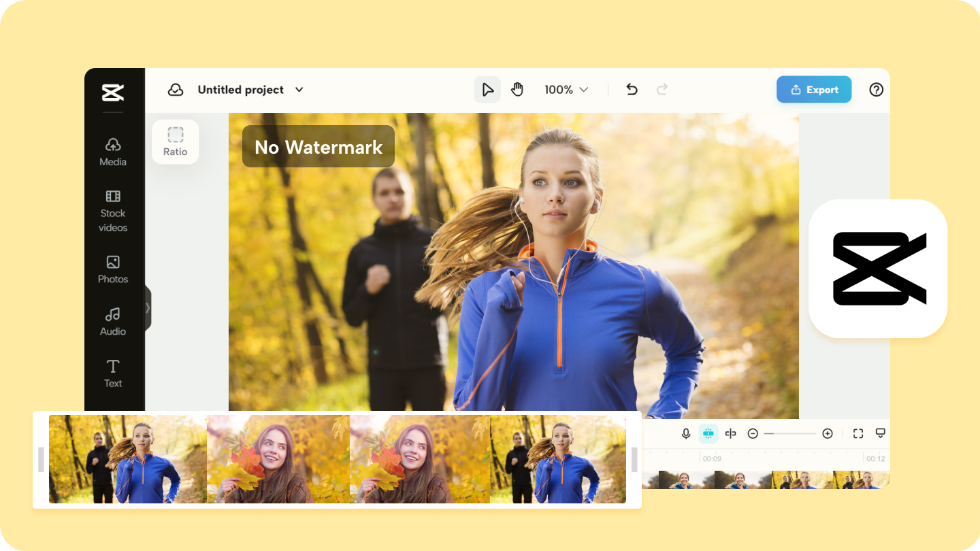Click the redo arrow
Image resolution: width=980 pixels, height=551 pixels.
coord(661,90)
